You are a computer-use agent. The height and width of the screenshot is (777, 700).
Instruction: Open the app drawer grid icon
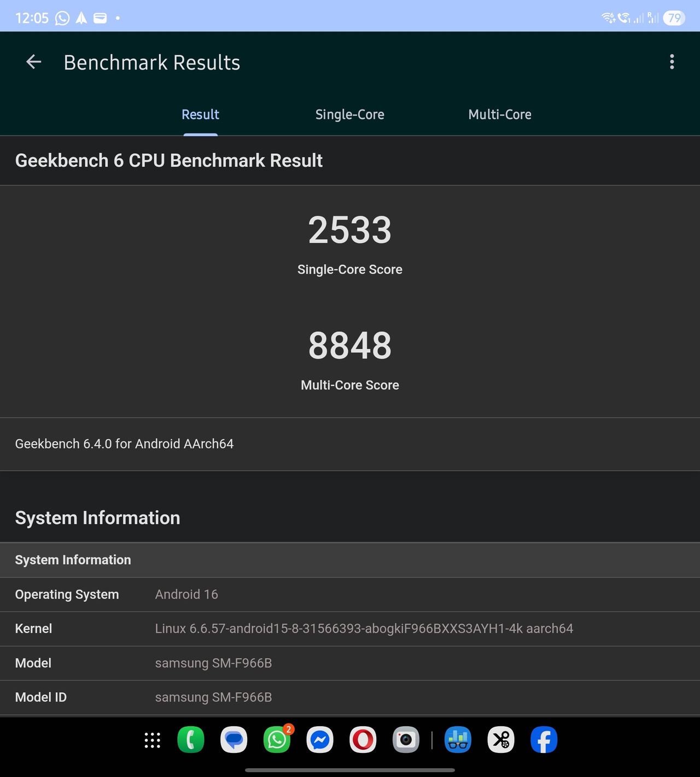coord(152,740)
